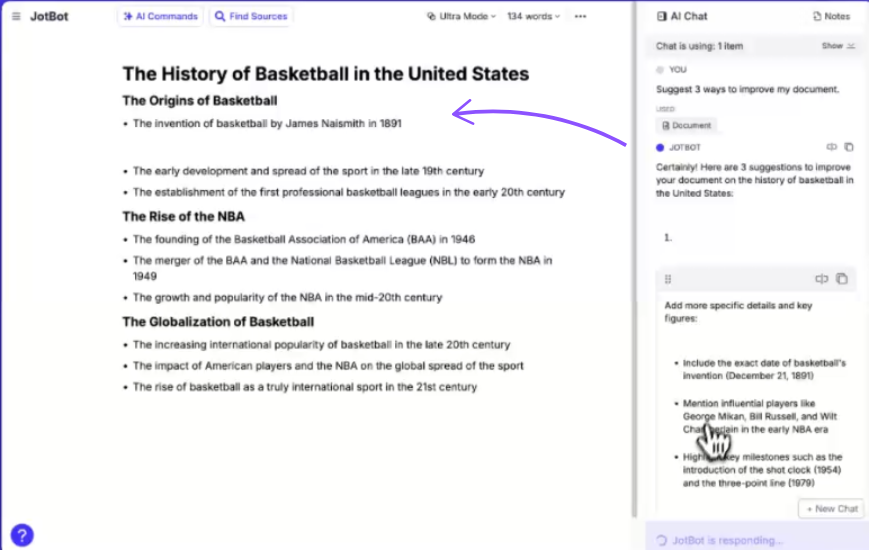The height and width of the screenshot is (550, 869).
Task: Click the JotBot logo text
Action: [x=49, y=17]
